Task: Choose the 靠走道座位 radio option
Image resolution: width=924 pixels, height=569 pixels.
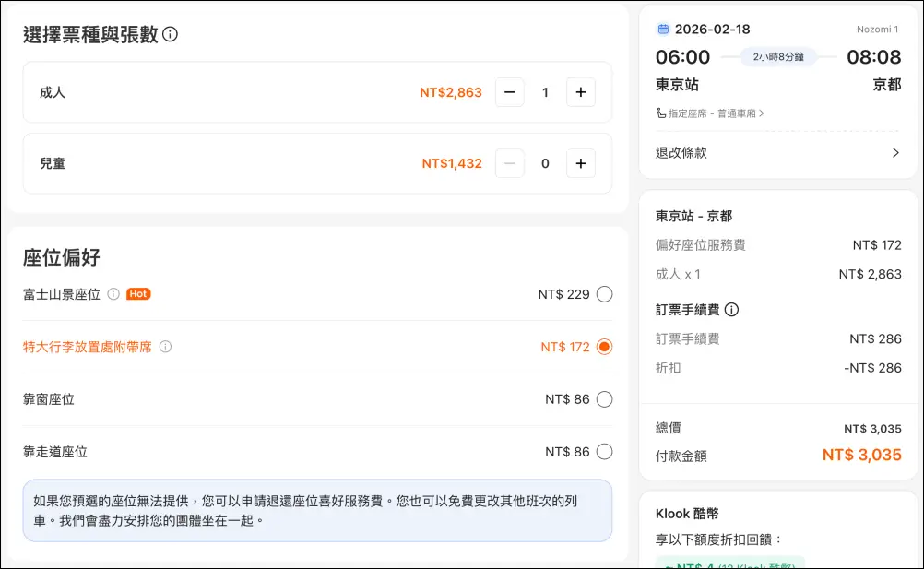Action: 604,452
